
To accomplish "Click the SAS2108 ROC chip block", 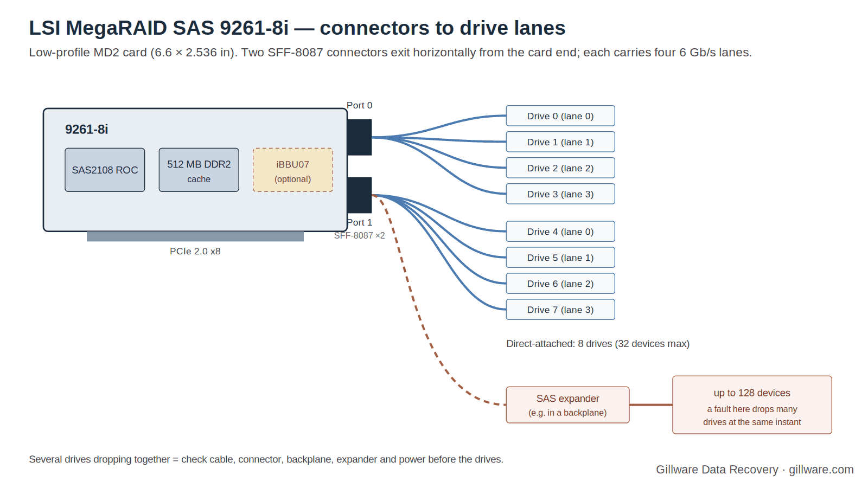I will tap(105, 170).
